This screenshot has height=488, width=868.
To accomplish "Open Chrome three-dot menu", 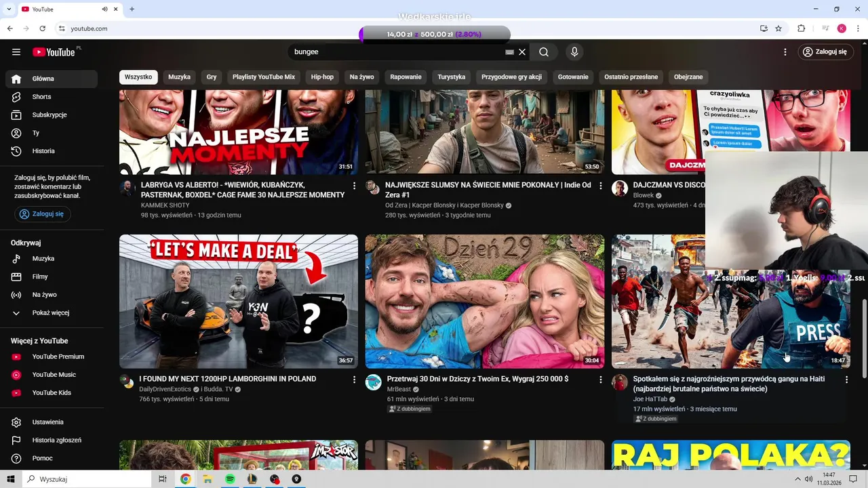I will [858, 28].
